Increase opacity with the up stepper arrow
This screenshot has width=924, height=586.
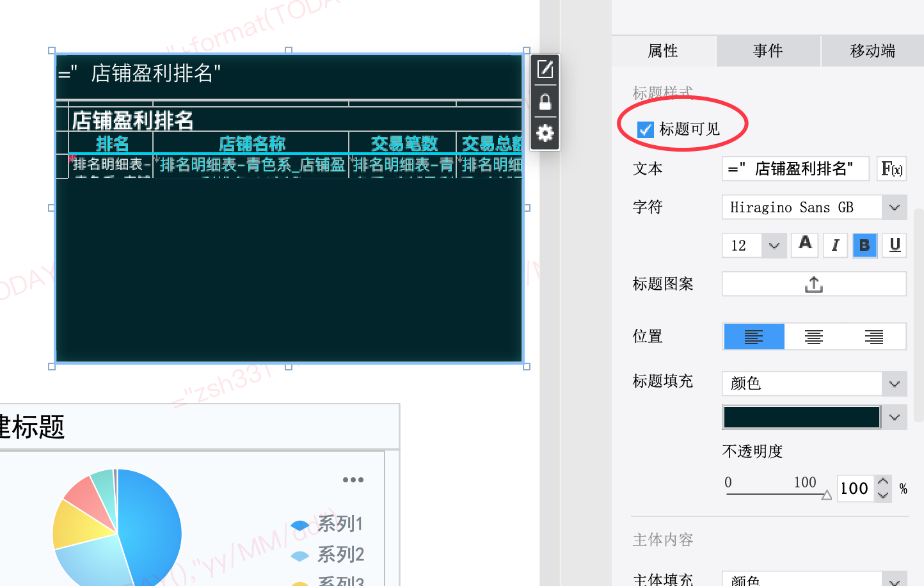click(883, 482)
